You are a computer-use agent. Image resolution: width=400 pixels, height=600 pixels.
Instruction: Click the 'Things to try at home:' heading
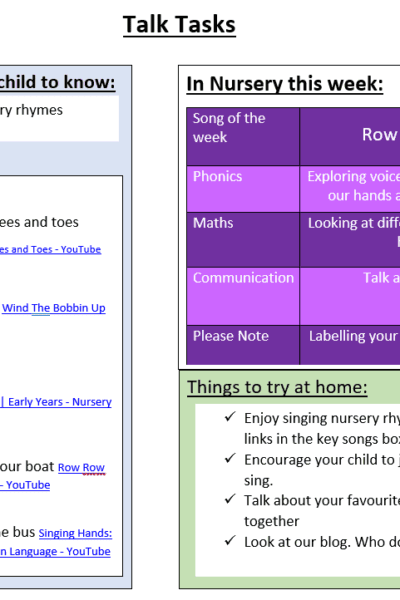(x=277, y=387)
